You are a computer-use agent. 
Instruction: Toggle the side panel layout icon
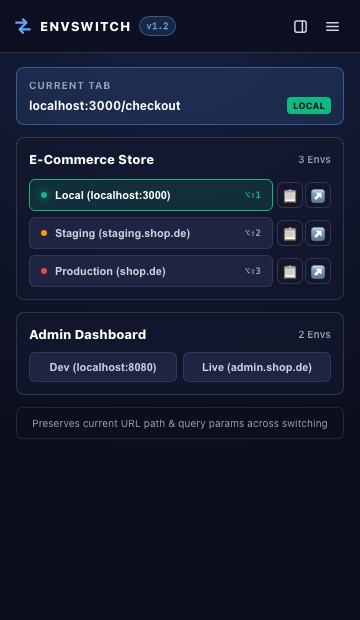coord(300,26)
